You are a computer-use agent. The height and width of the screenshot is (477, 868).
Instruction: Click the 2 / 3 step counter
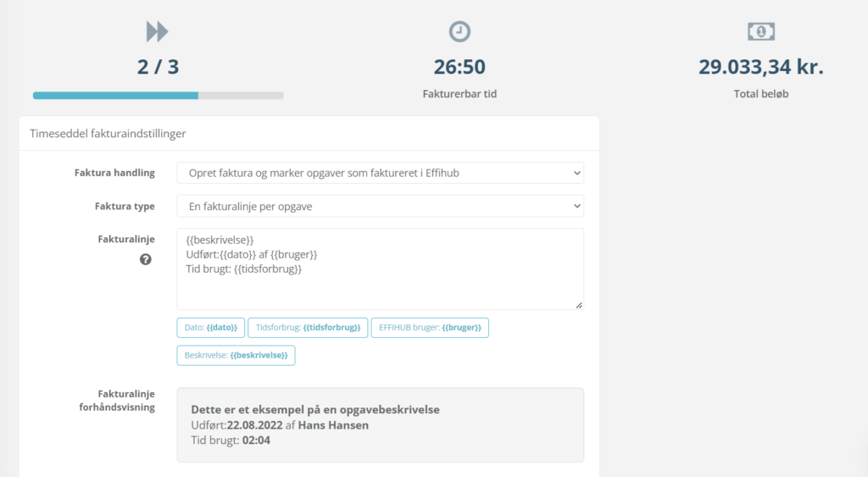158,67
